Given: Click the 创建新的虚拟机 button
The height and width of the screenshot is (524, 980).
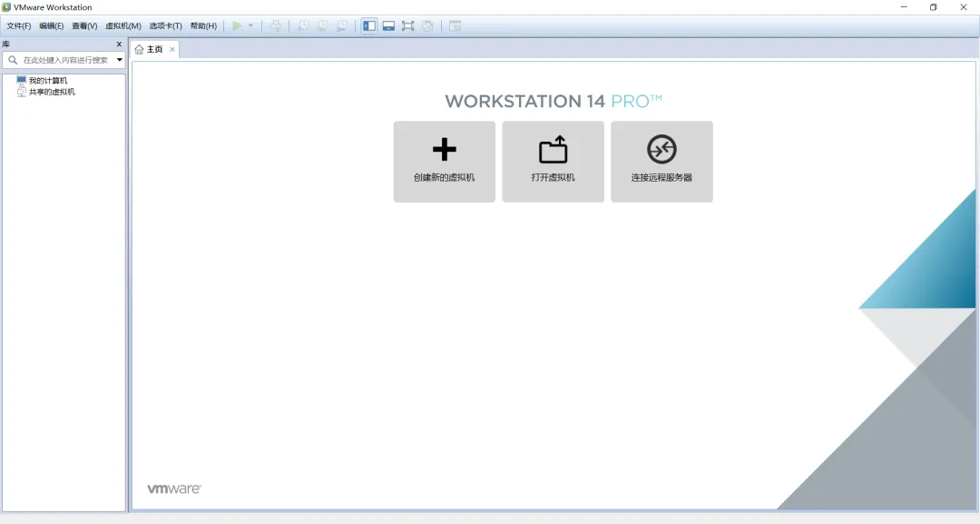Looking at the screenshot, I should coord(445,162).
